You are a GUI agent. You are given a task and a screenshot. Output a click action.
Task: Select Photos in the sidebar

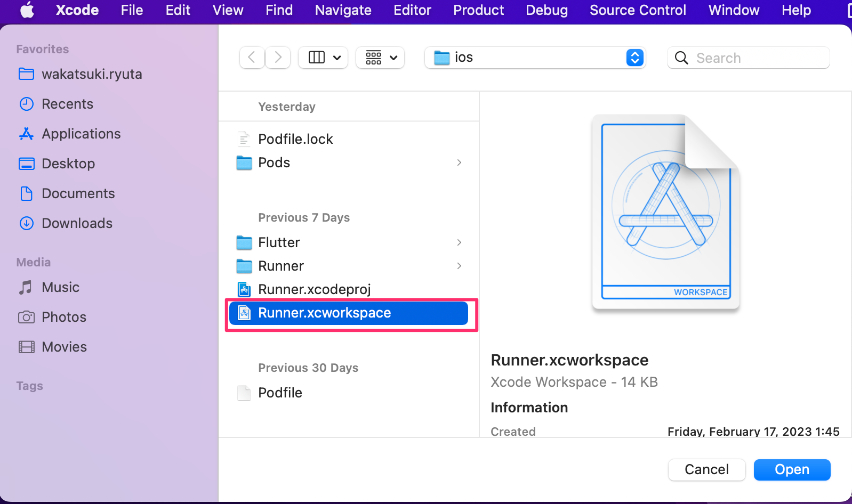pos(64,317)
